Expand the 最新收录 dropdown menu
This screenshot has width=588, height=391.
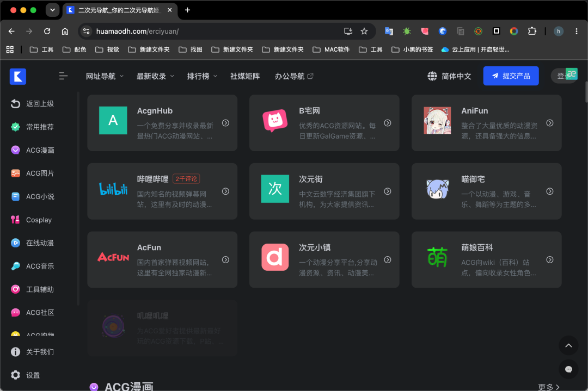point(155,76)
